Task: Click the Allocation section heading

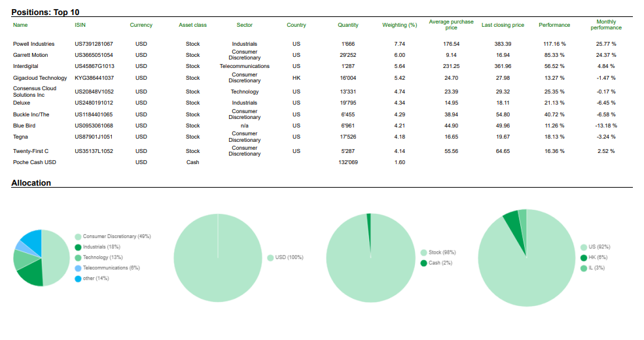Action: pos(31,183)
